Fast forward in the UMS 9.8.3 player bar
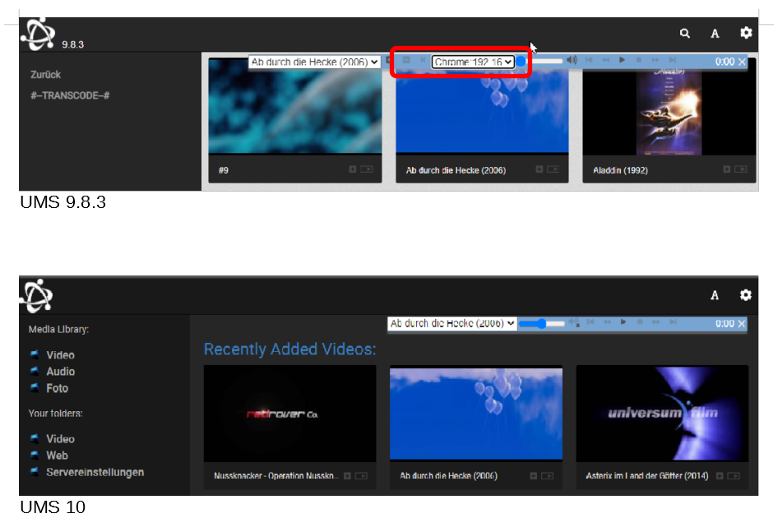 point(655,60)
